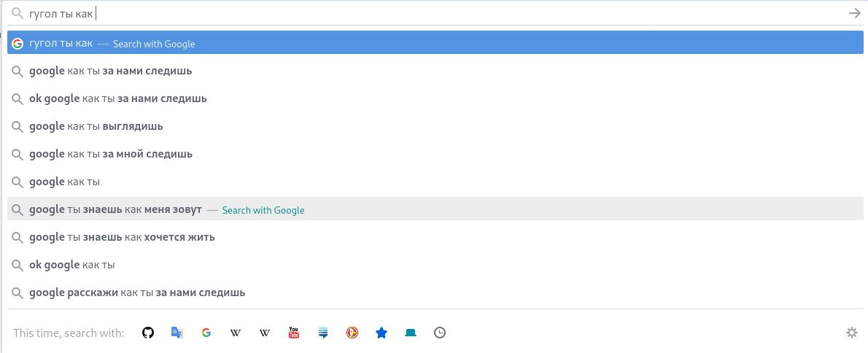This screenshot has height=353, width=868.
Task: Select the suggestion 'ok google как ты'
Action: [435, 265]
